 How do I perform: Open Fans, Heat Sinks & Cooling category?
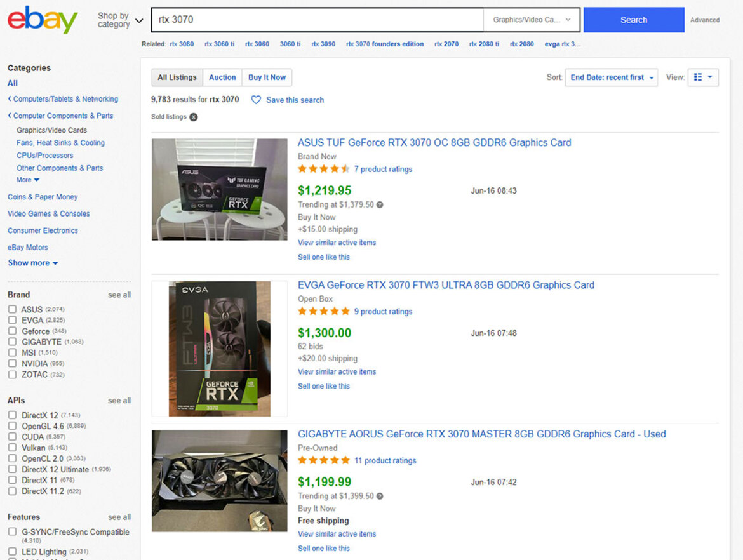pos(61,143)
